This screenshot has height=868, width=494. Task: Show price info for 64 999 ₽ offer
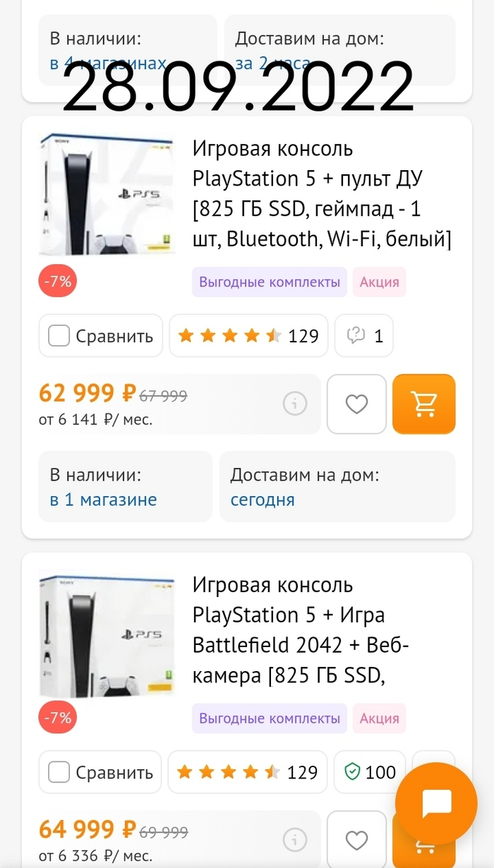295,840
